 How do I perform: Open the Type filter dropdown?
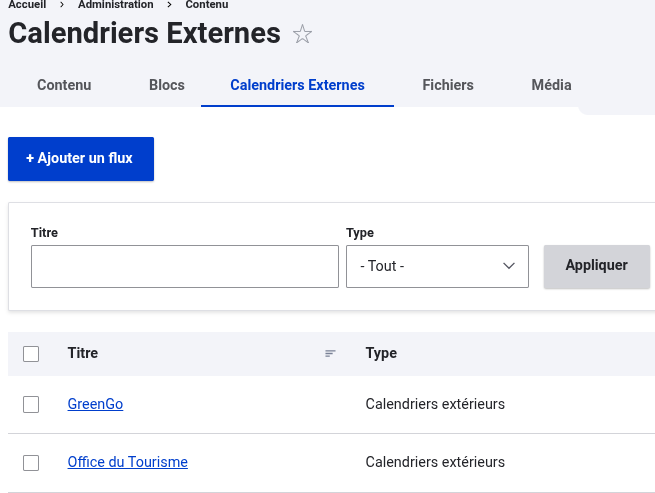coord(437,267)
